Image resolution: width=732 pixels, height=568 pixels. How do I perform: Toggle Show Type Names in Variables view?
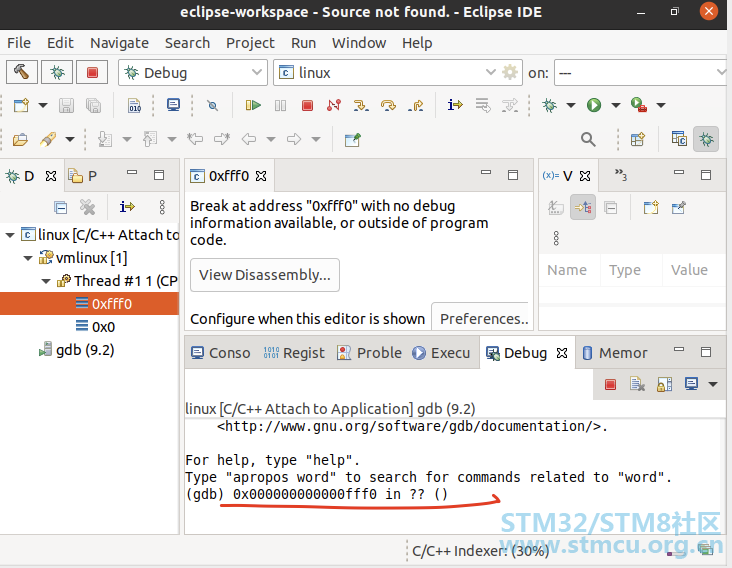(x=556, y=207)
